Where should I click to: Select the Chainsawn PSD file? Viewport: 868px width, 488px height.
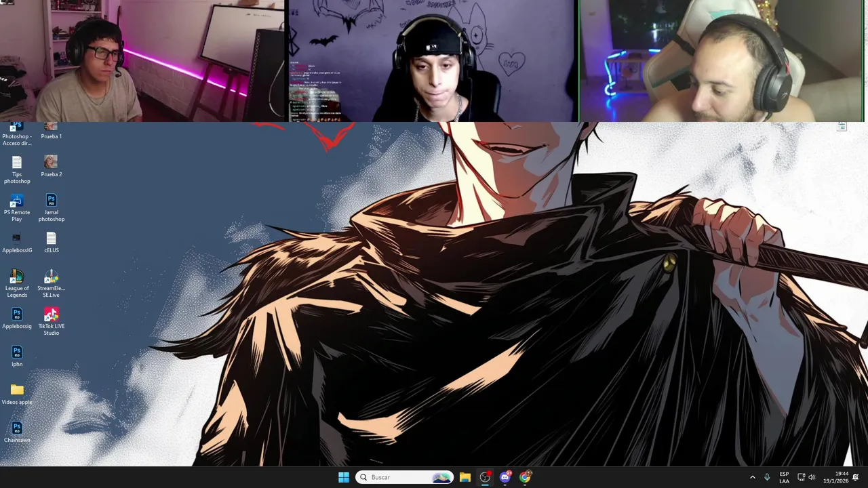coord(17,432)
